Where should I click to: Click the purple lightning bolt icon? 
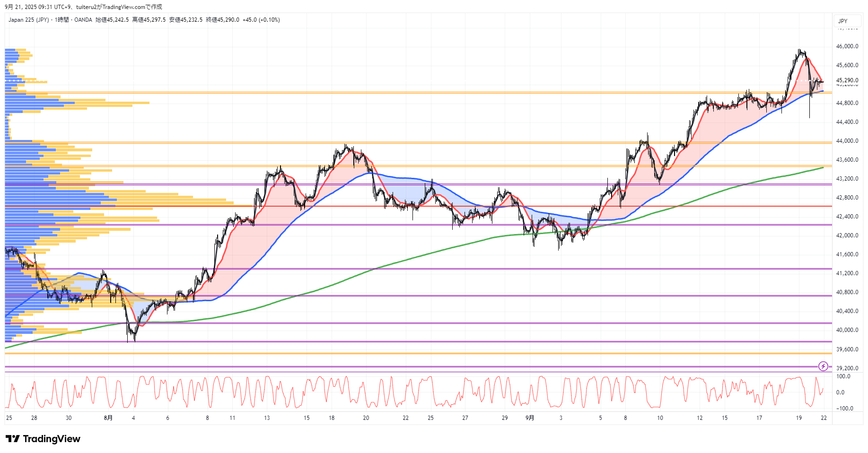[823, 366]
